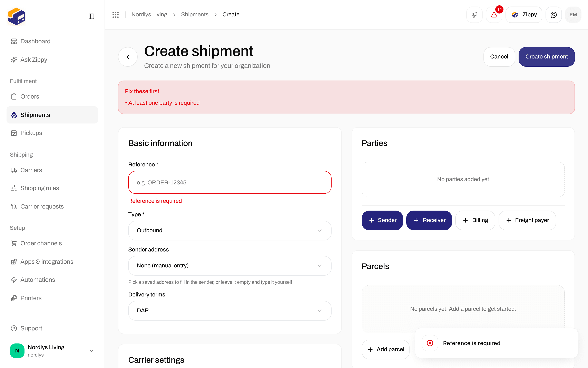Open Shipping rules
Viewport: 588px width, 368px height.
52,188
